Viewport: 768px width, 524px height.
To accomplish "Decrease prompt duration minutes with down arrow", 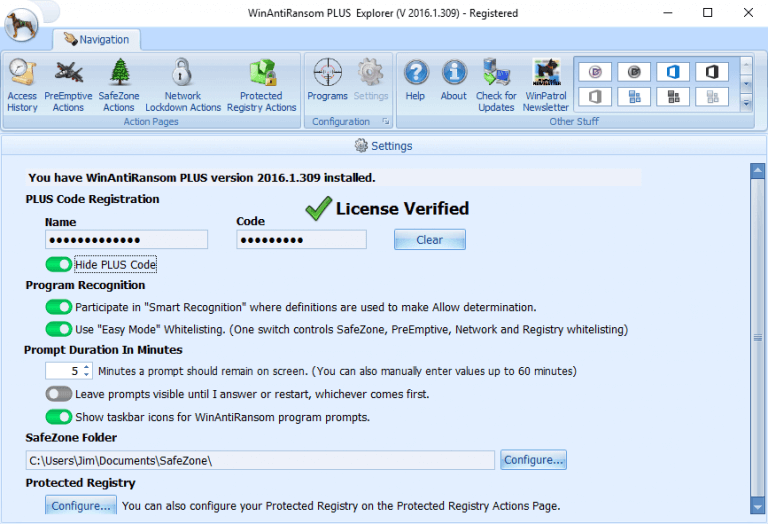I will (x=86, y=375).
